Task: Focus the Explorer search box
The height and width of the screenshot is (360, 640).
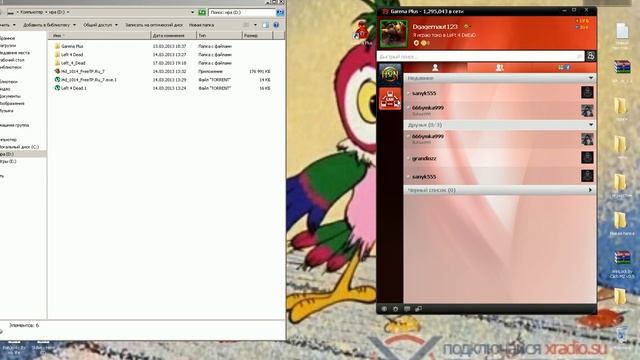Action: (x=242, y=12)
